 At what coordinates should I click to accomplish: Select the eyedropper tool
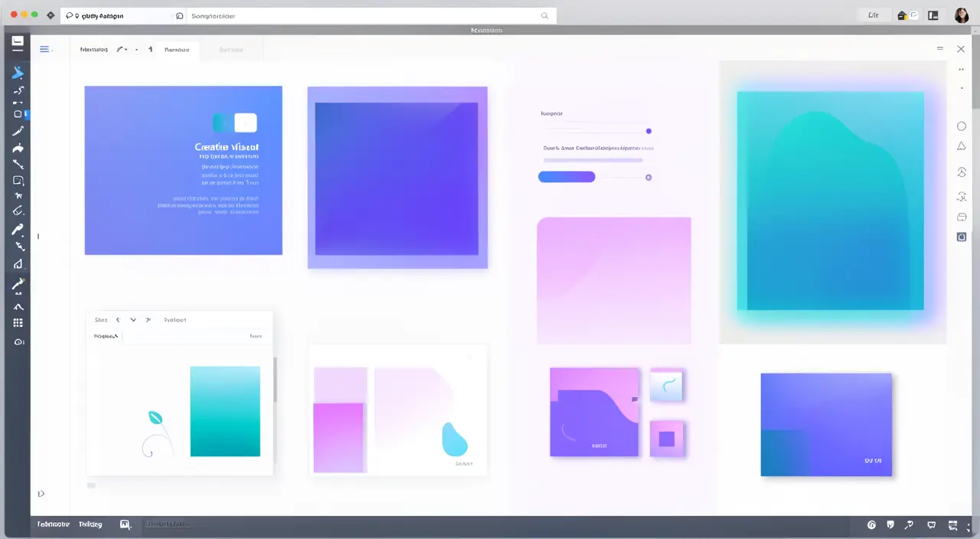point(18,229)
